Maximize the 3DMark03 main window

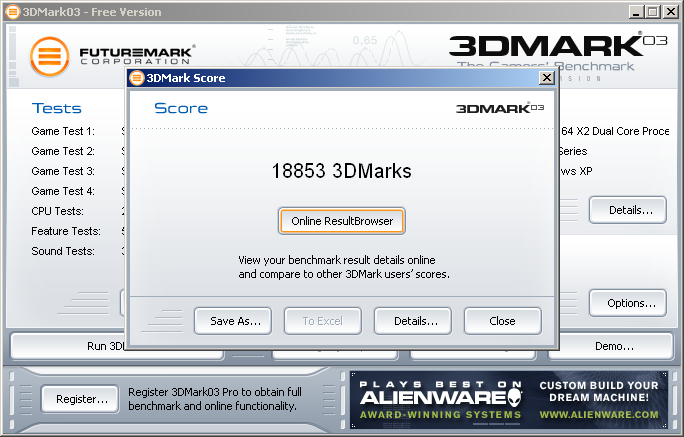[653, 12]
